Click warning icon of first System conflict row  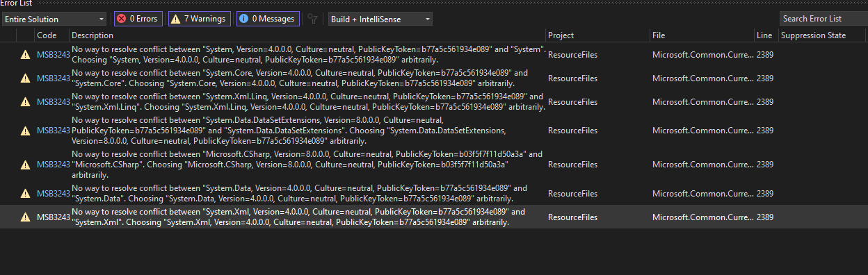[26, 54]
